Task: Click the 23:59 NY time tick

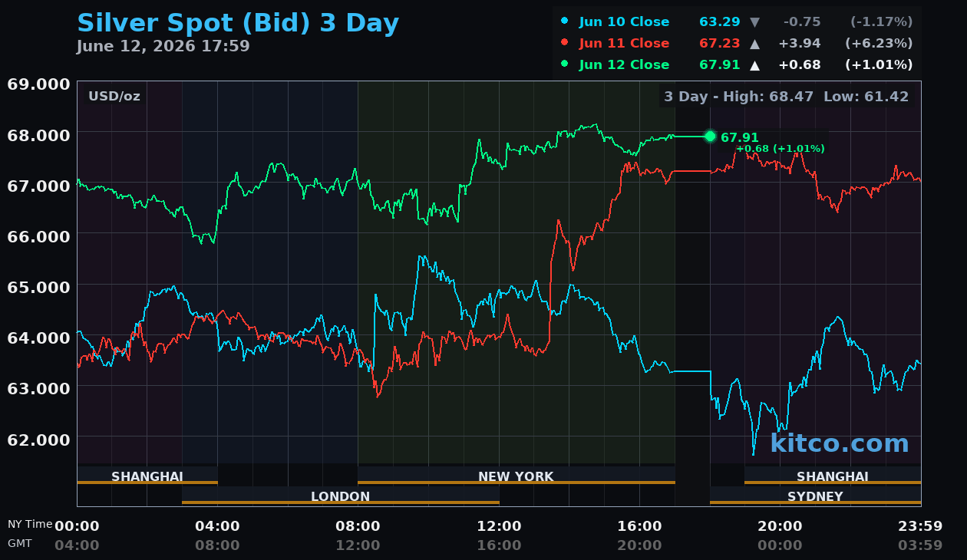Action: pyautogui.click(x=920, y=526)
